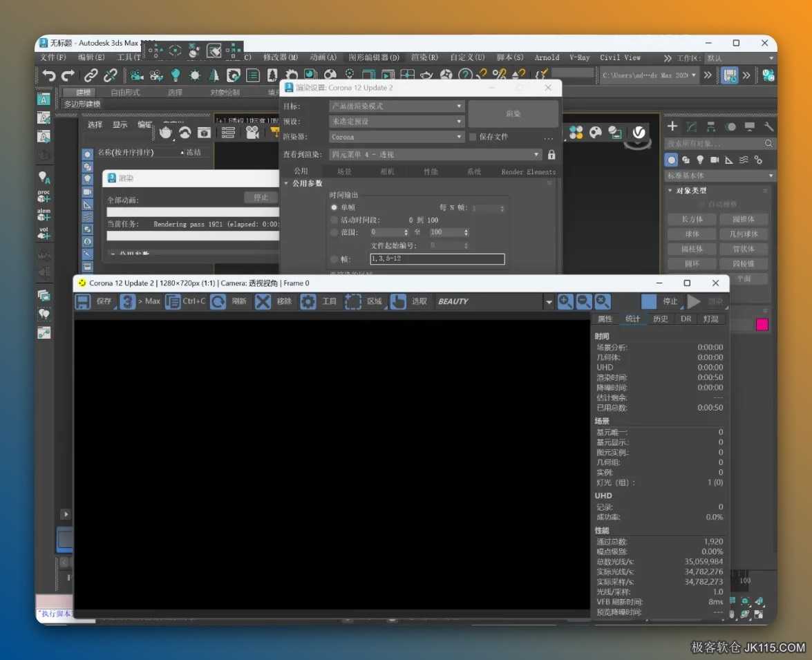Screen dimensions: 812x660
Task: Click 停止 stop button in rendering dialog
Action: [x=261, y=198]
